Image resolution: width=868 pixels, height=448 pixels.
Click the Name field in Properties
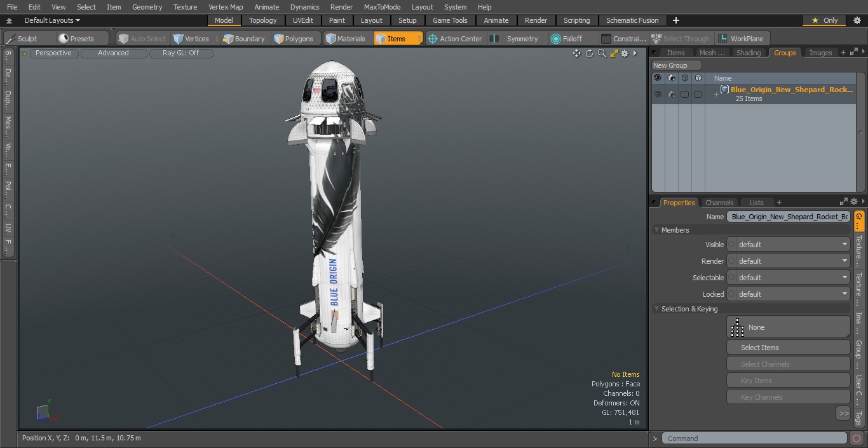coord(789,217)
